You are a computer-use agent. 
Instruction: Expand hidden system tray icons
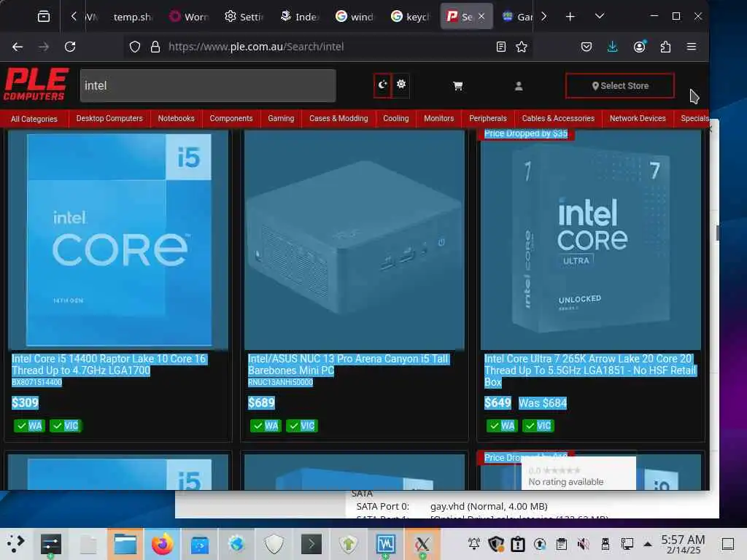648,544
